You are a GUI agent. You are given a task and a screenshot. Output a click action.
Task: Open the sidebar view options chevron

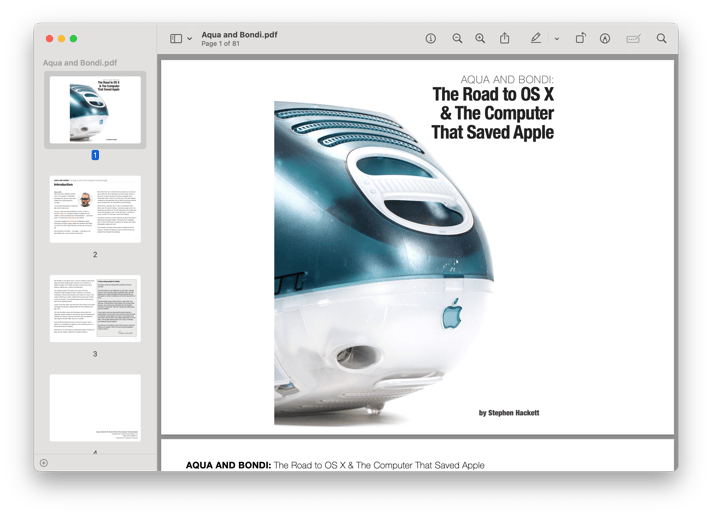(x=189, y=39)
